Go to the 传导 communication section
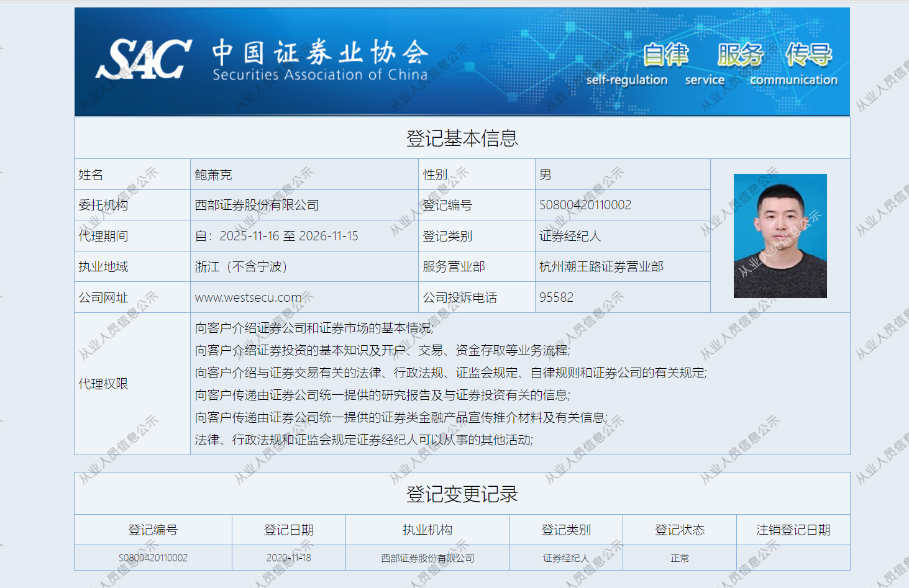909x588 pixels. [x=808, y=55]
